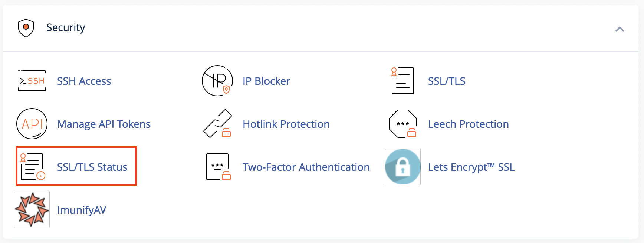Click the Leech Protection octagon icon

click(x=403, y=124)
